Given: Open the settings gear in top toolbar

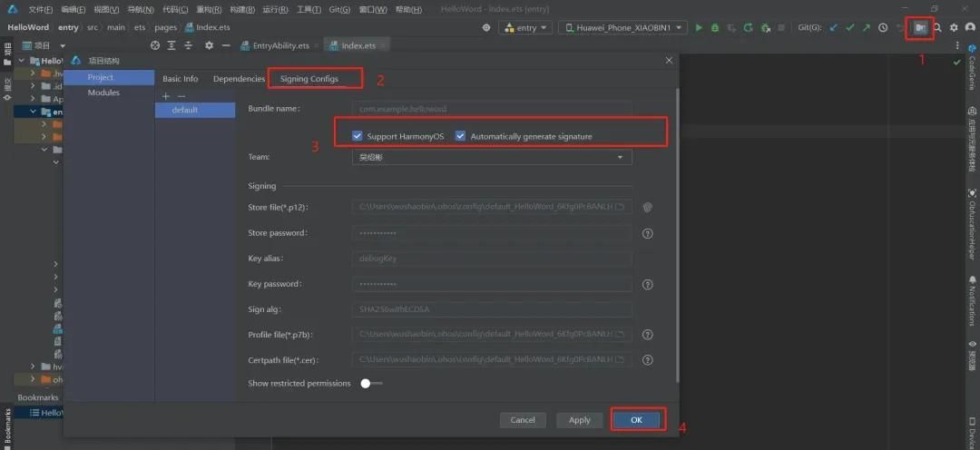Looking at the screenshot, I should (954, 28).
